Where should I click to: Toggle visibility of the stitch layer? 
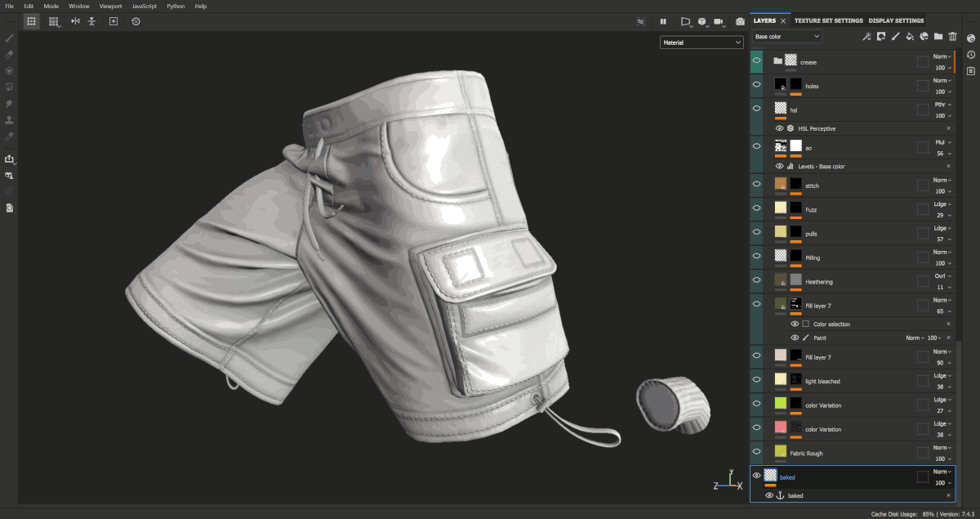coord(756,185)
